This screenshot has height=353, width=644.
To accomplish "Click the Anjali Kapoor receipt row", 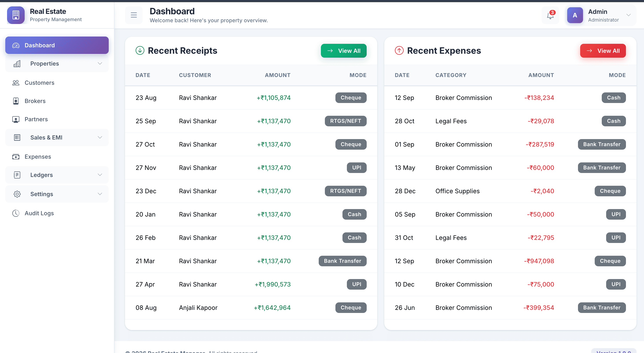I will tap(198, 307).
